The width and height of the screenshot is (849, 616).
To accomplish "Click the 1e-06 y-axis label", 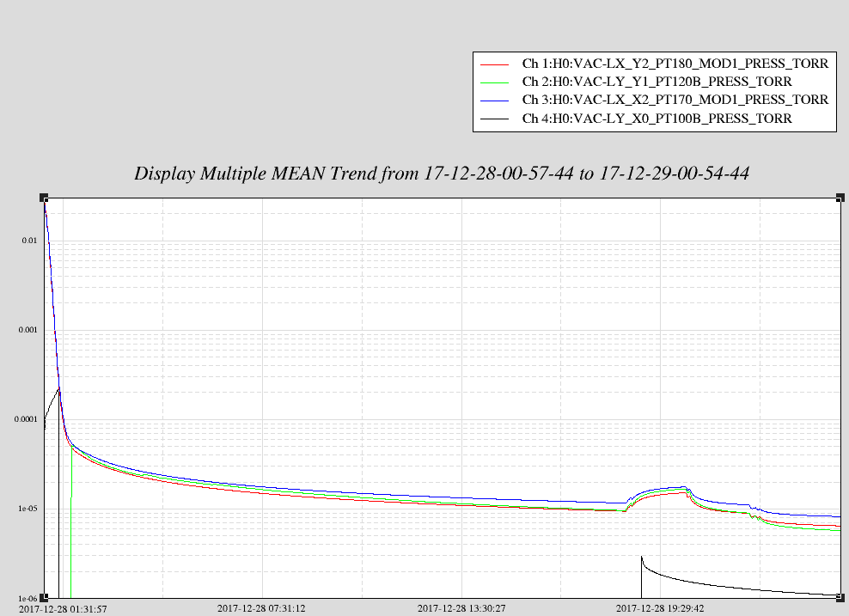I will point(27,598).
